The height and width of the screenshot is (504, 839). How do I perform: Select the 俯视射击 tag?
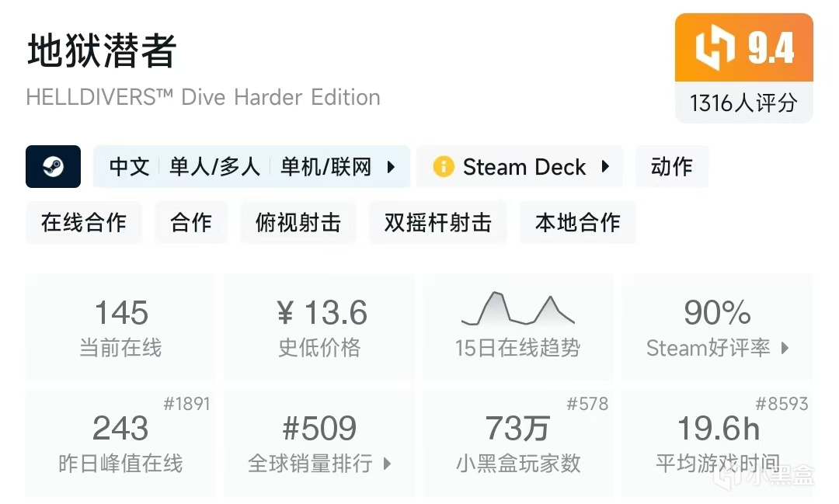pyautogui.click(x=298, y=223)
